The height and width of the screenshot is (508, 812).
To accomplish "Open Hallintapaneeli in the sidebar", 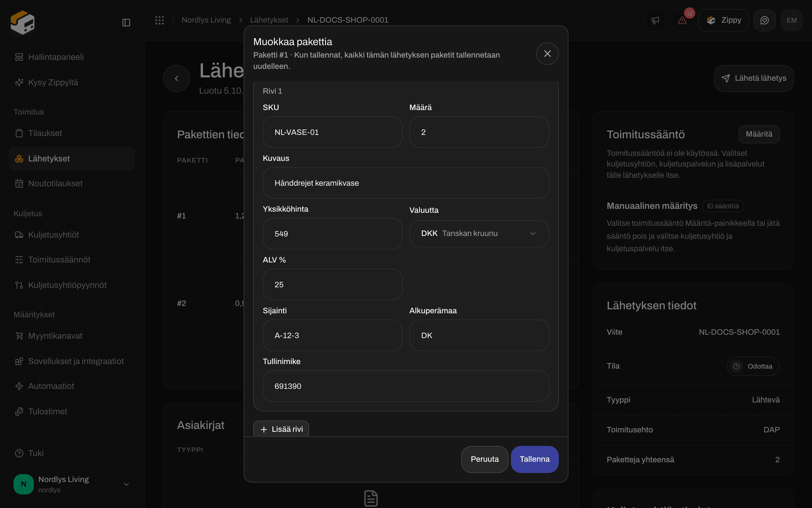I will [72, 57].
